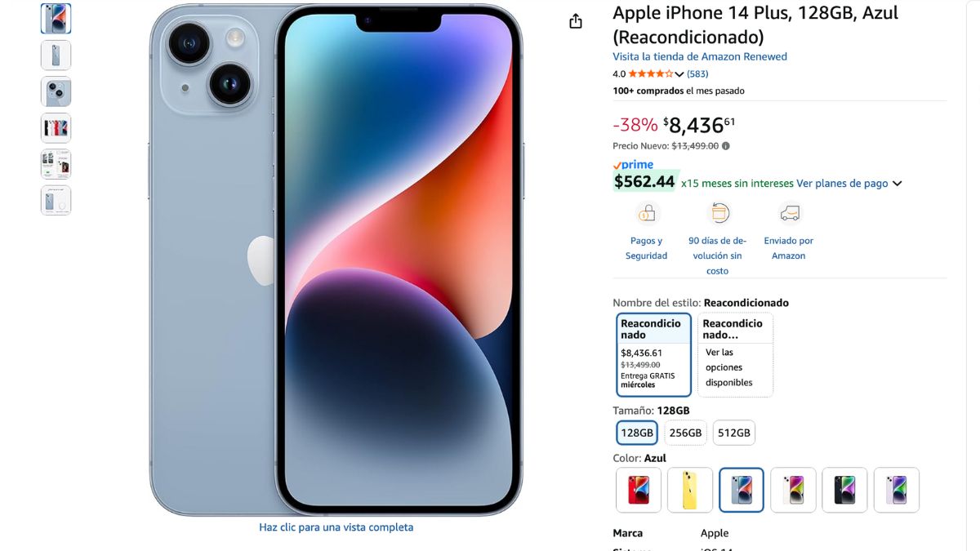Visit the Amazon Renewed store link

coord(700,56)
